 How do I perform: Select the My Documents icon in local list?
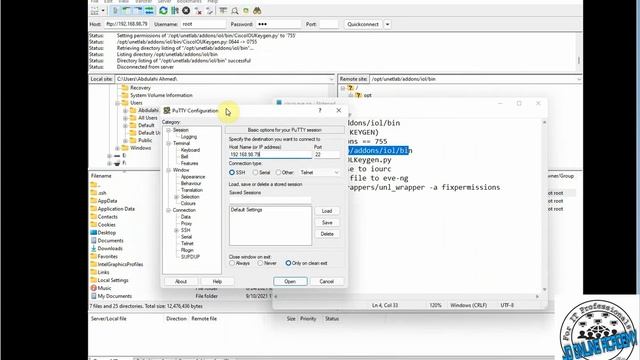[x=93, y=296]
